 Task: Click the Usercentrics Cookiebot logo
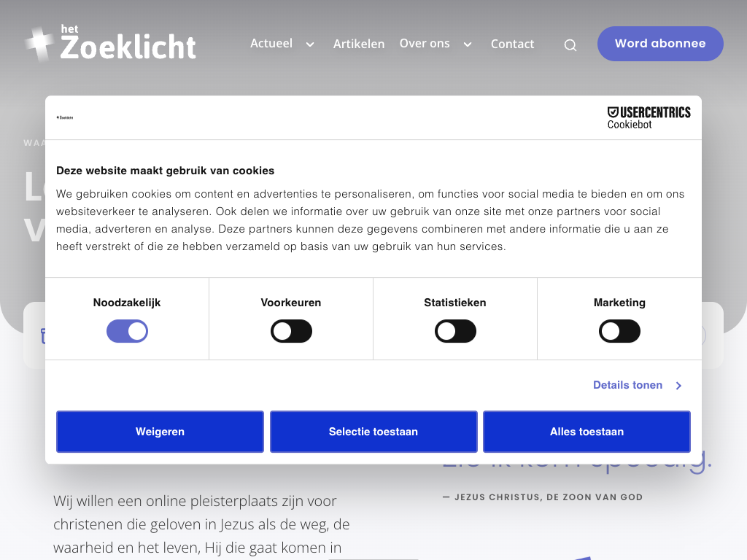[649, 117]
